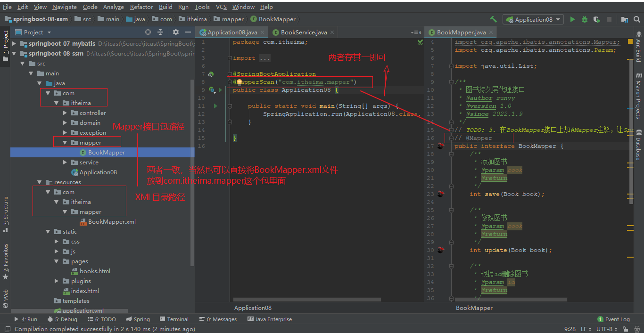The image size is (644, 333).
Task: Switch to the BookService.java tab
Action: (303, 32)
